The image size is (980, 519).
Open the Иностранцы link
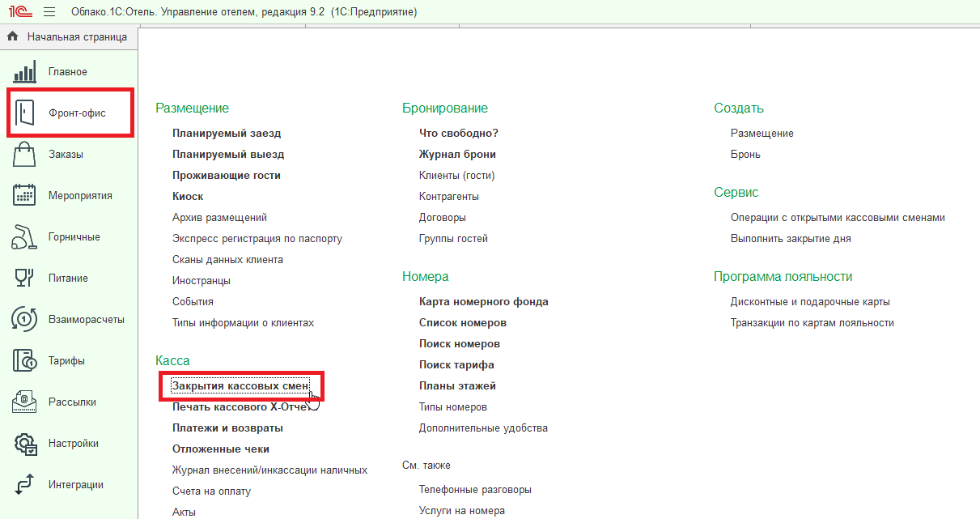click(202, 281)
